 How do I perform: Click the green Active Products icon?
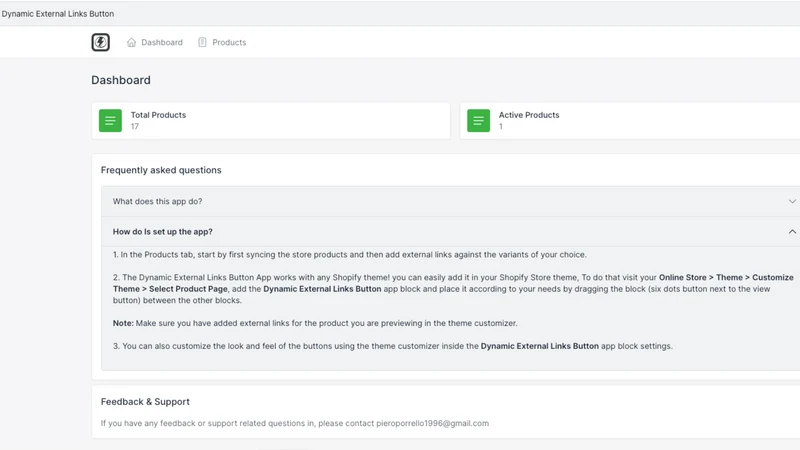479,120
